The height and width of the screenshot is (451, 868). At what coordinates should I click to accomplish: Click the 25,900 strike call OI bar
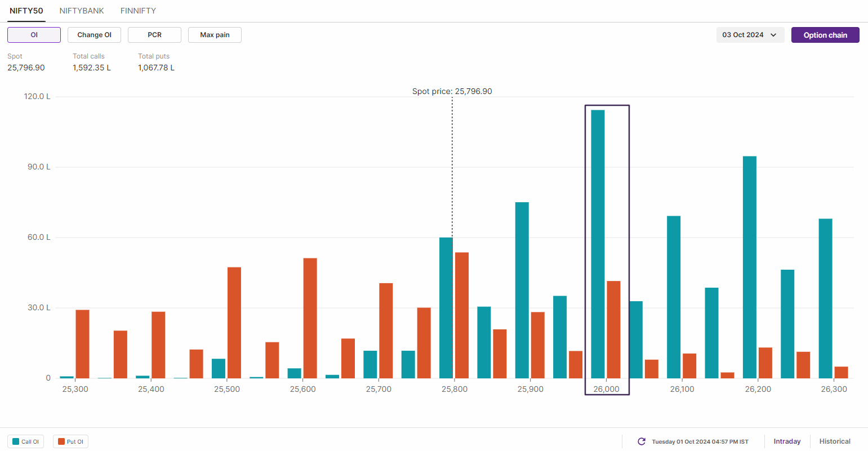[522, 290]
